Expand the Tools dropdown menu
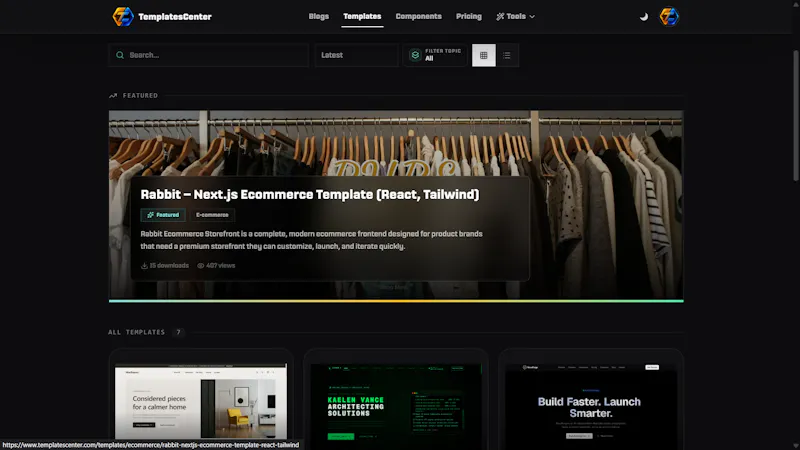The height and width of the screenshot is (450, 800). pos(515,16)
